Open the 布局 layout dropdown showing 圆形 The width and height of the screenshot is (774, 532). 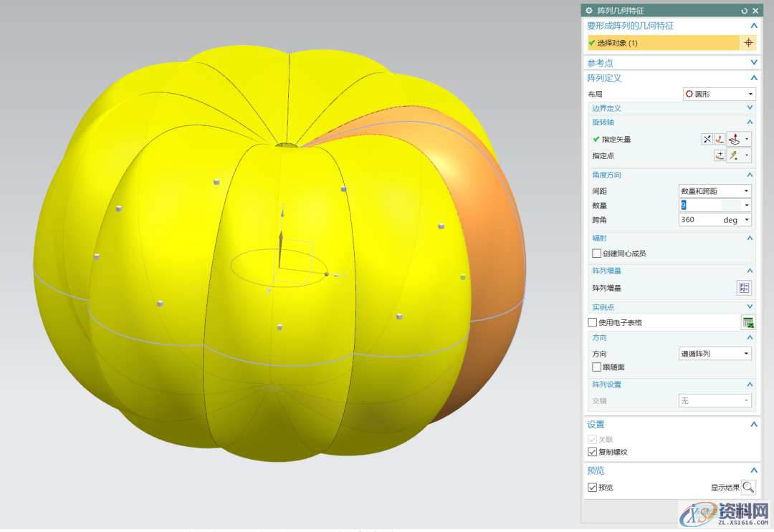(x=717, y=95)
